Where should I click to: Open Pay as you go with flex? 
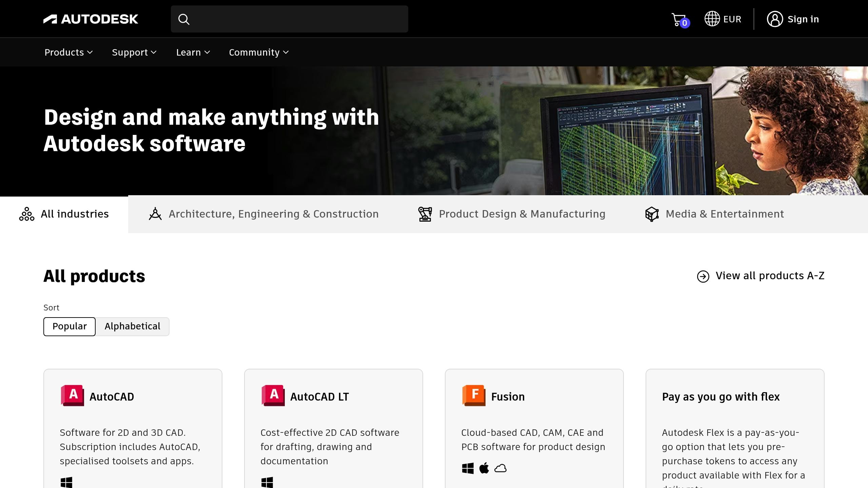pyautogui.click(x=721, y=397)
